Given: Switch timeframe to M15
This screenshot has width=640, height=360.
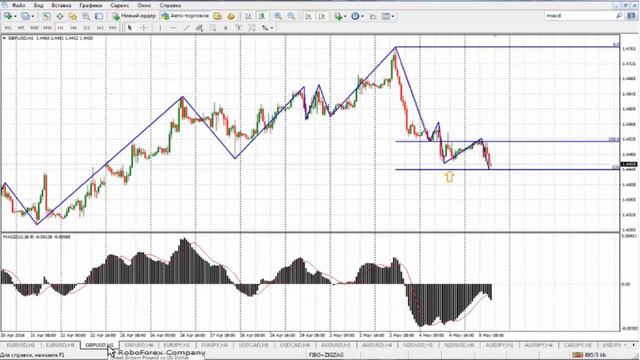Looking at the screenshot, I should point(34,28).
